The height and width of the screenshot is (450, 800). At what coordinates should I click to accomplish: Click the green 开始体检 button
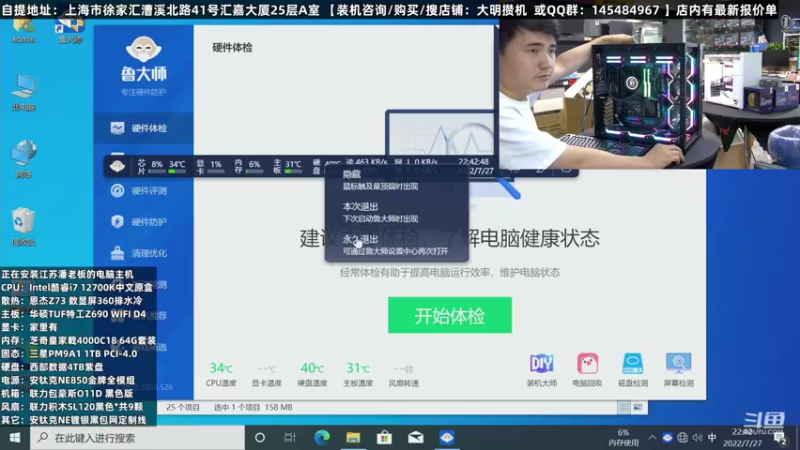449,315
